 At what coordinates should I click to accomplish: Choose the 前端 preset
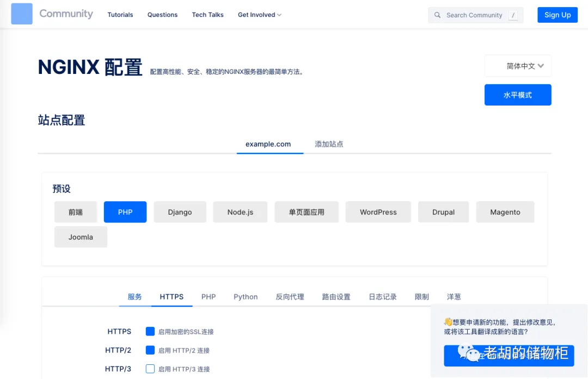(x=75, y=212)
